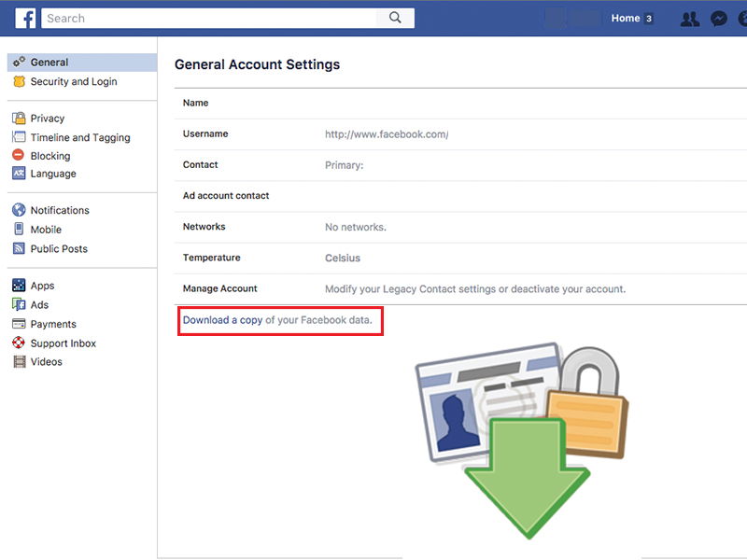Click the Apps icon in sidebar
This screenshot has height=560, width=747.
[x=19, y=286]
